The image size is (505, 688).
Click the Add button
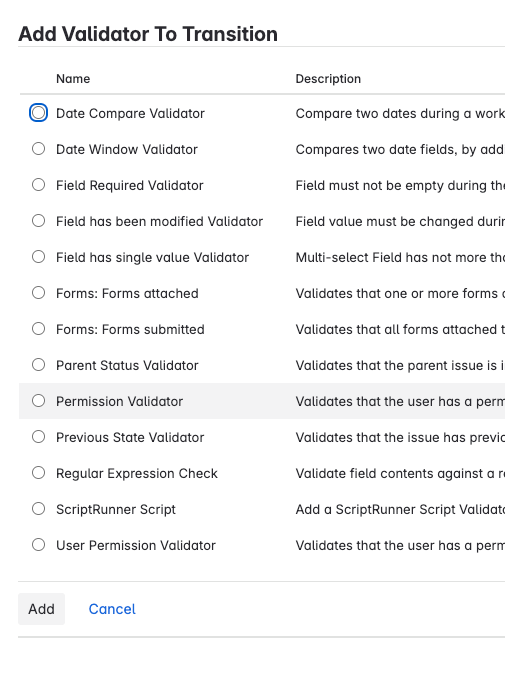[41, 609]
